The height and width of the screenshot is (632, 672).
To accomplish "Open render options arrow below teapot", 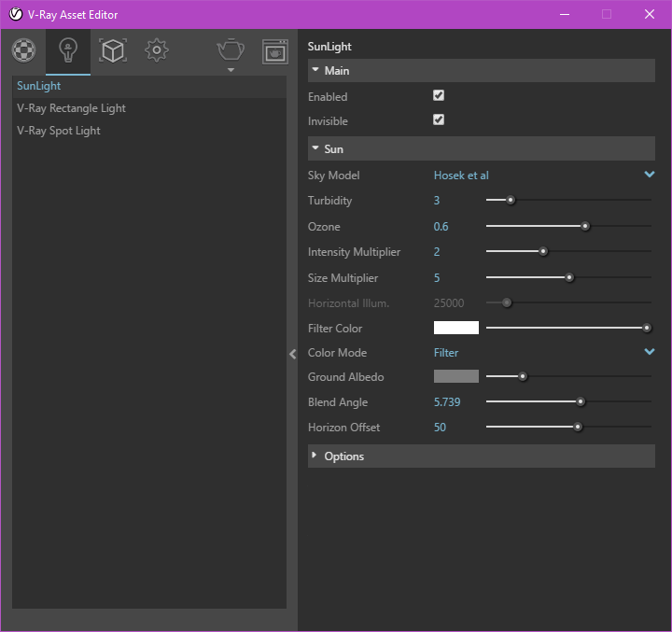I will click(x=231, y=70).
